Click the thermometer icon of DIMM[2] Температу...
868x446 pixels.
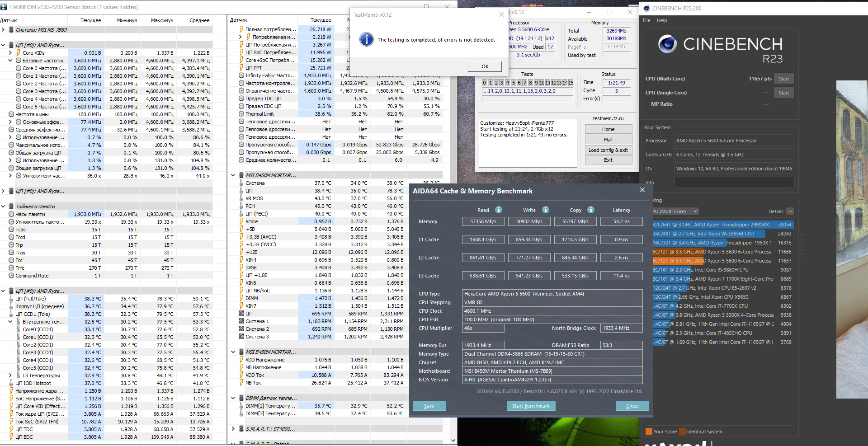(x=241, y=406)
